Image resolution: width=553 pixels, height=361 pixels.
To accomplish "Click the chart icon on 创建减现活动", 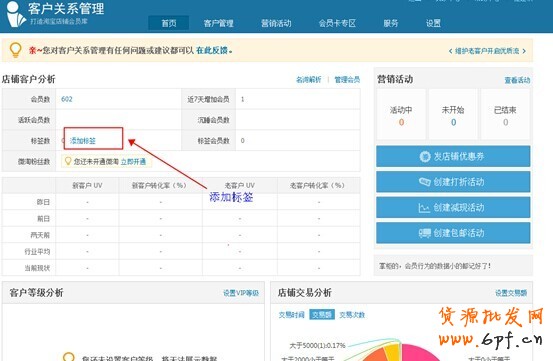I will (x=424, y=208).
